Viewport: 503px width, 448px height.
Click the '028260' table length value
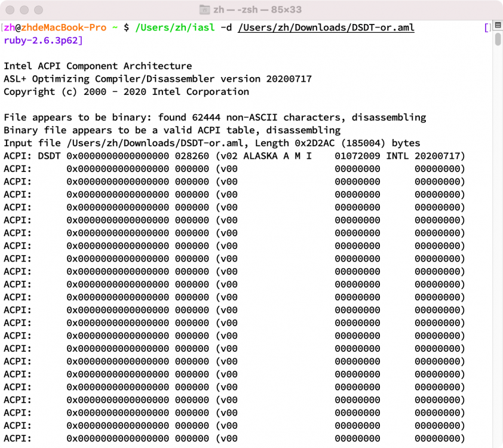192,156
